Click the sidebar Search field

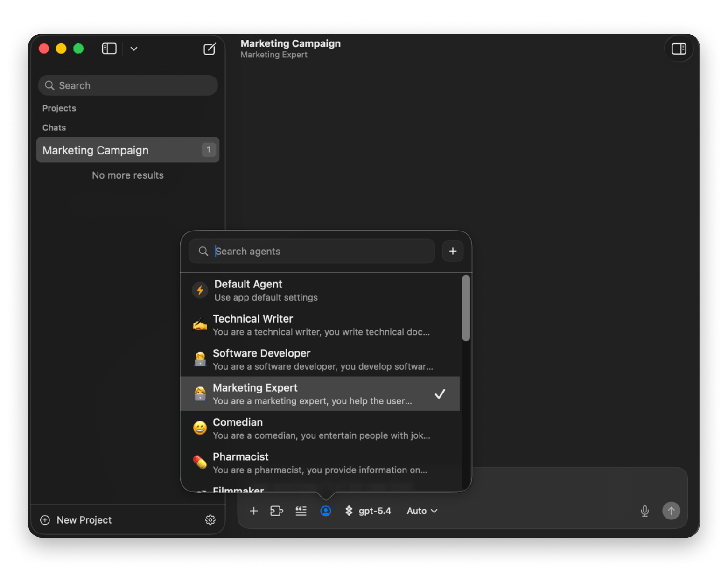point(128,85)
